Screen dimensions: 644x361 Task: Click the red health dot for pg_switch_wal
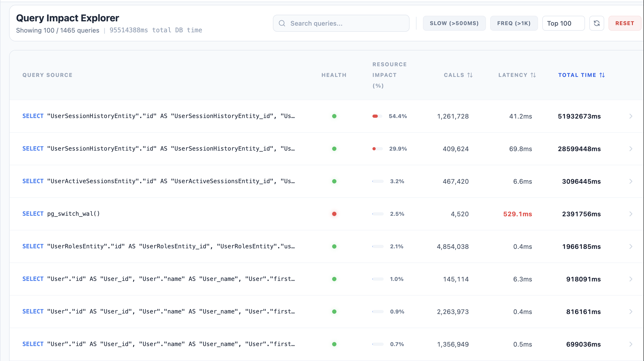pyautogui.click(x=334, y=214)
